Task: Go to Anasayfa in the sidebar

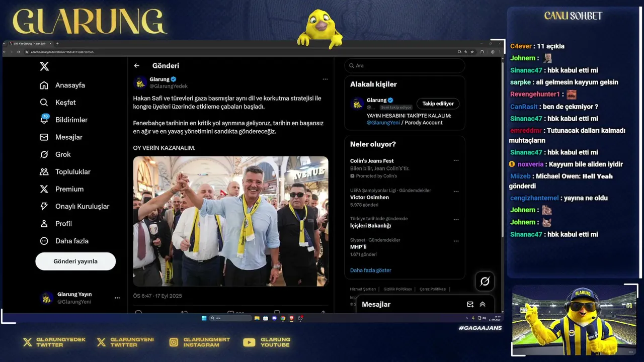Action: 63,85
